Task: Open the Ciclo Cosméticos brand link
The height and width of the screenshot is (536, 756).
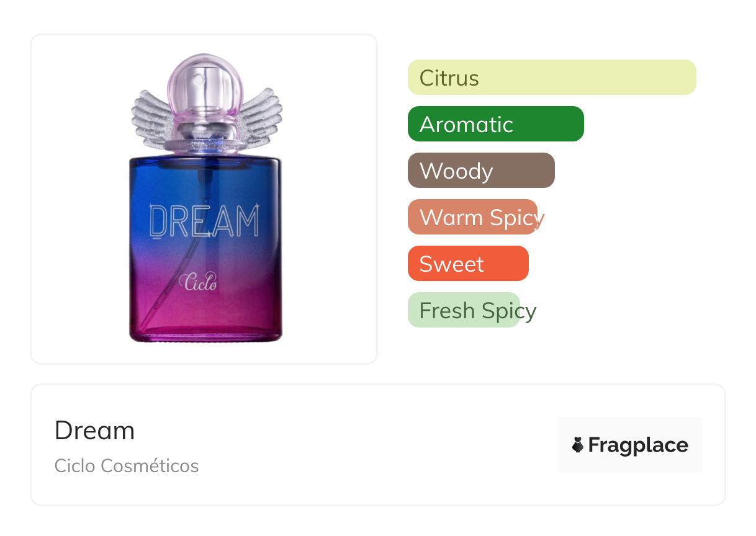Action: (127, 466)
